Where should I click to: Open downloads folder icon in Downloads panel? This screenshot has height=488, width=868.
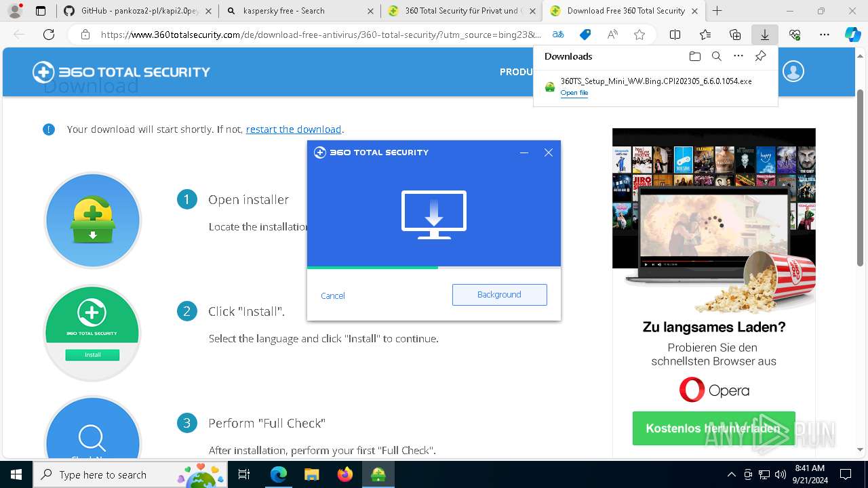pos(694,56)
